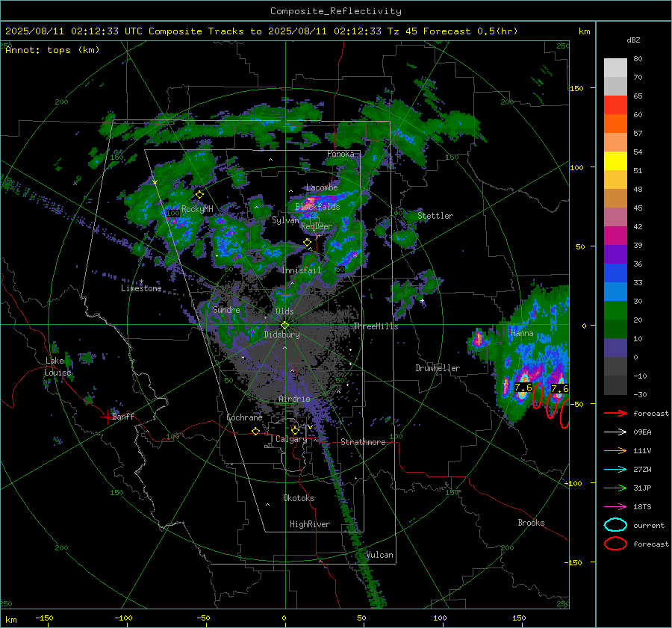Click the 31JP legend label
The width and height of the screenshot is (672, 628).
642,488
